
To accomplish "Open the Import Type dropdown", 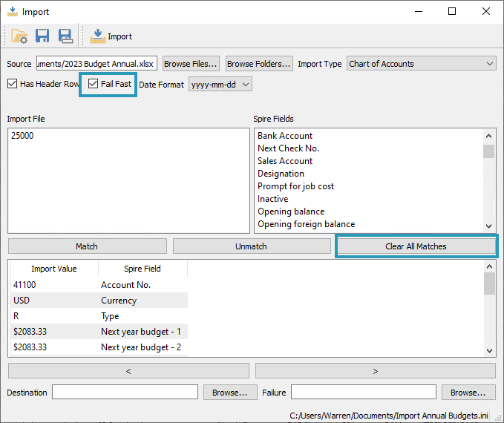I will pyautogui.click(x=421, y=64).
